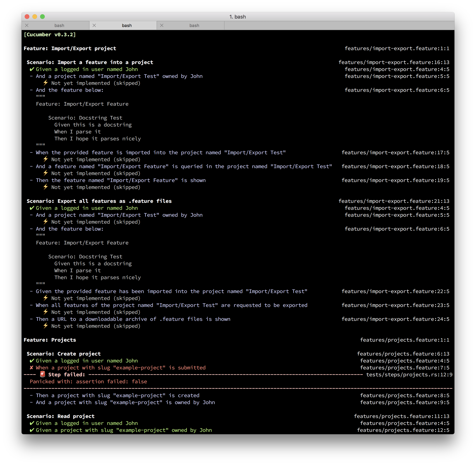
Task: Close the third bash tab
Action: (161, 25)
